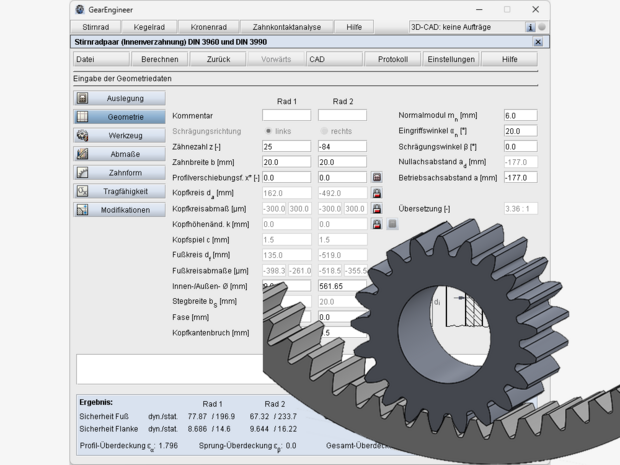Screen dimensions: 620x465
Task: Switch to the Zahnkontaktanalyse tab
Action: click(x=287, y=27)
